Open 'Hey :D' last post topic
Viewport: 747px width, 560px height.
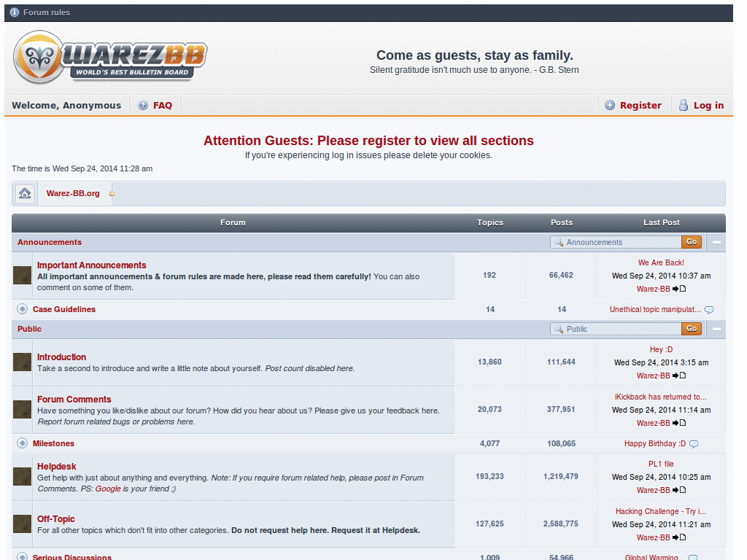click(661, 349)
